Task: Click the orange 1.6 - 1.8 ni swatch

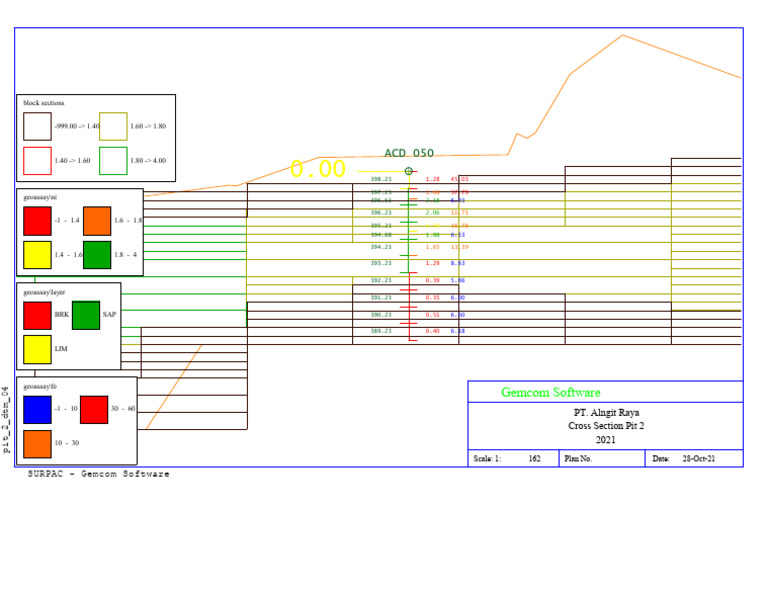Action: pos(97,221)
